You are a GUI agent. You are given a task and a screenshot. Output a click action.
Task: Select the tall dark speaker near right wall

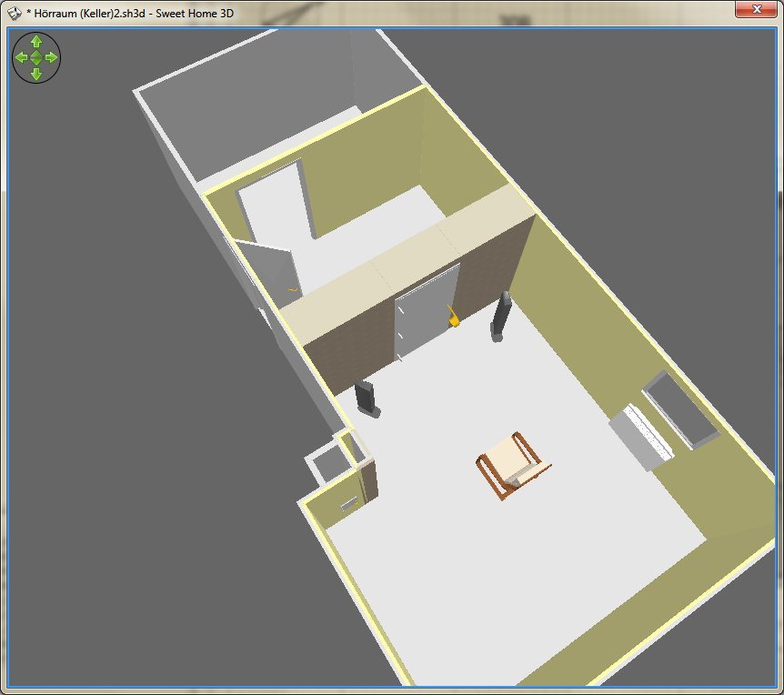[500, 317]
